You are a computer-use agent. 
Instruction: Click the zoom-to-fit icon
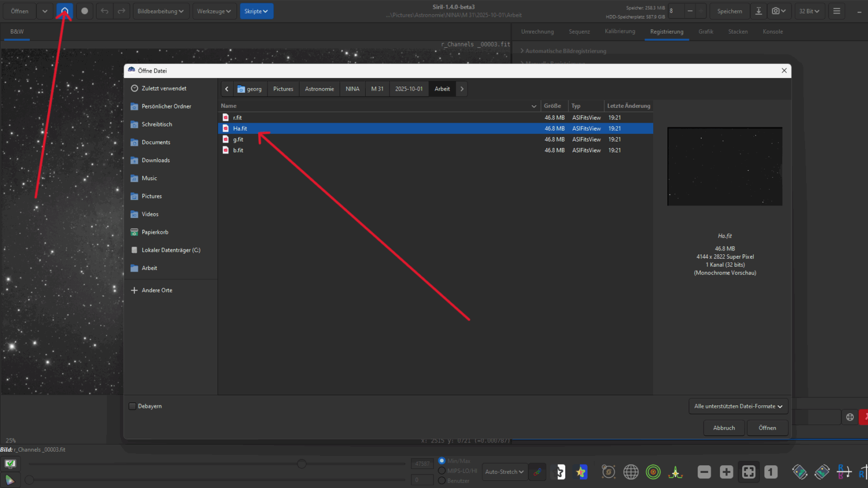coord(749,472)
